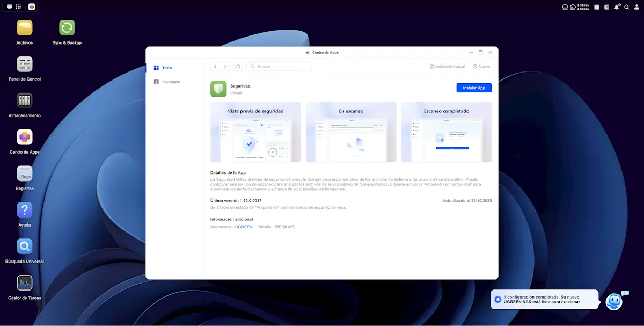Open the Archivos desktop icon
Image resolution: width=644 pixels, height=326 pixels.
point(25,28)
